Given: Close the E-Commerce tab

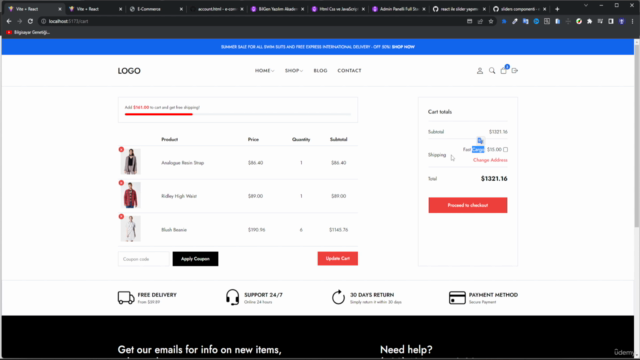Looking at the screenshot, I should (181, 9).
